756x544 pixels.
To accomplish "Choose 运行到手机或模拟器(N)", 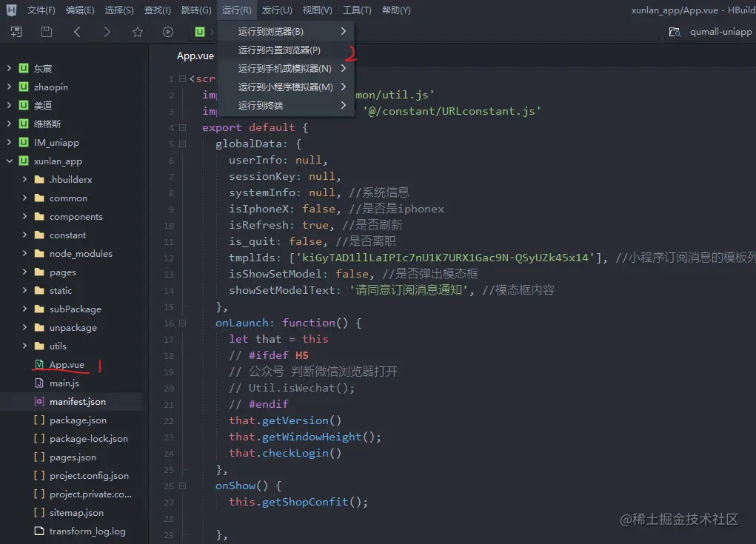I will [287, 68].
